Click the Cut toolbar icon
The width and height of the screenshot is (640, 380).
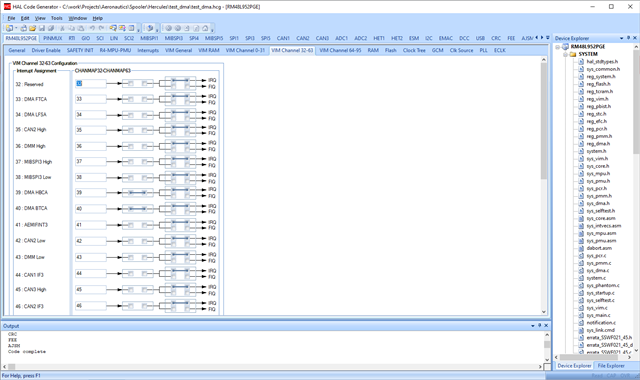pyautogui.click(x=62, y=28)
